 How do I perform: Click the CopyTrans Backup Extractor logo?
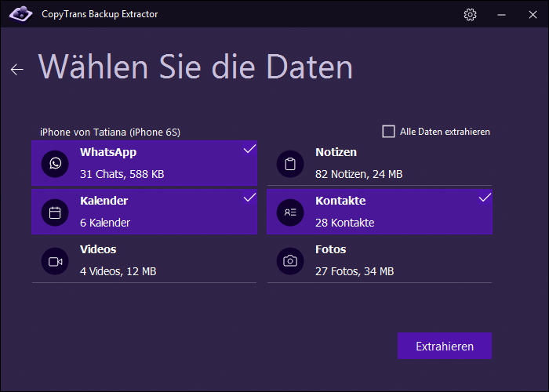20,14
